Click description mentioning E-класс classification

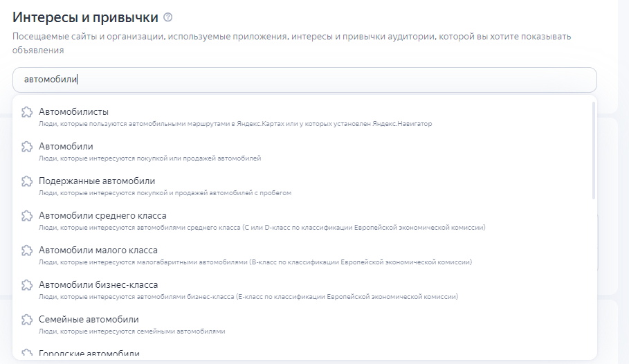[248, 297]
